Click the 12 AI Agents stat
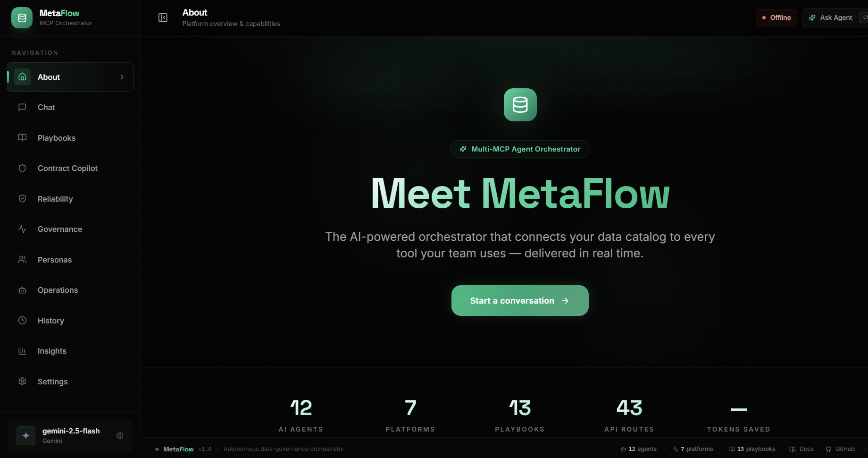This screenshot has width=868, height=458. (301, 416)
